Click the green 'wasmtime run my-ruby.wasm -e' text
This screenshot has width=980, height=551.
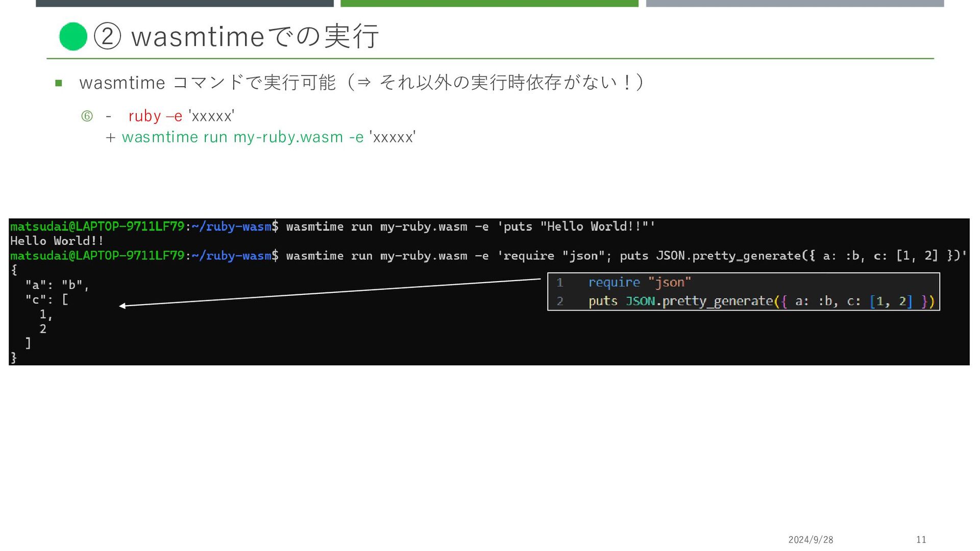pos(242,137)
